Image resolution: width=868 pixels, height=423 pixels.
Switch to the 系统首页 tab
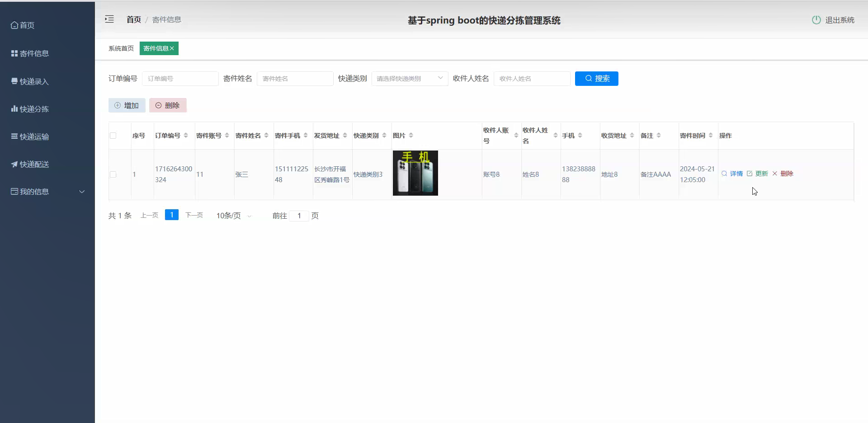point(120,48)
